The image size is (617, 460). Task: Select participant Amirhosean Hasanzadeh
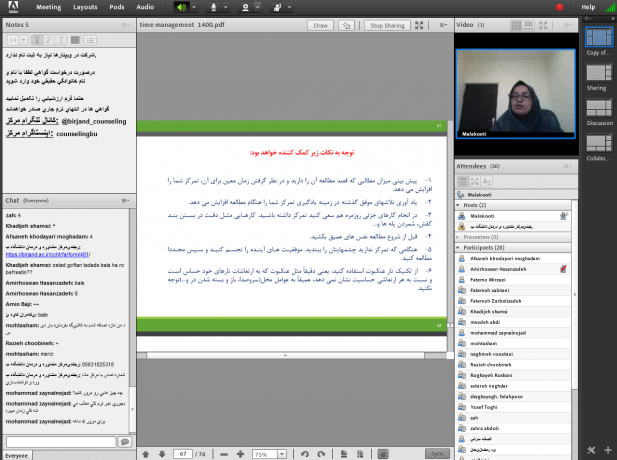(x=513, y=269)
